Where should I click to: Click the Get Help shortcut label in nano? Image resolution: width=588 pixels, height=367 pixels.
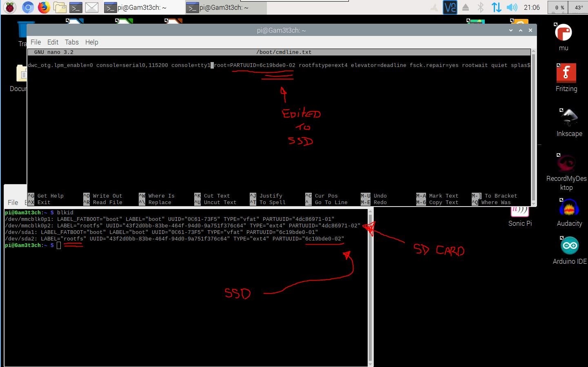(51, 196)
